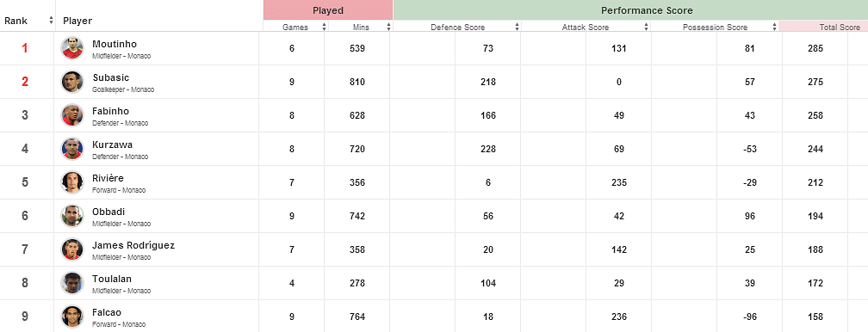Click the Total Score column header

click(x=823, y=27)
